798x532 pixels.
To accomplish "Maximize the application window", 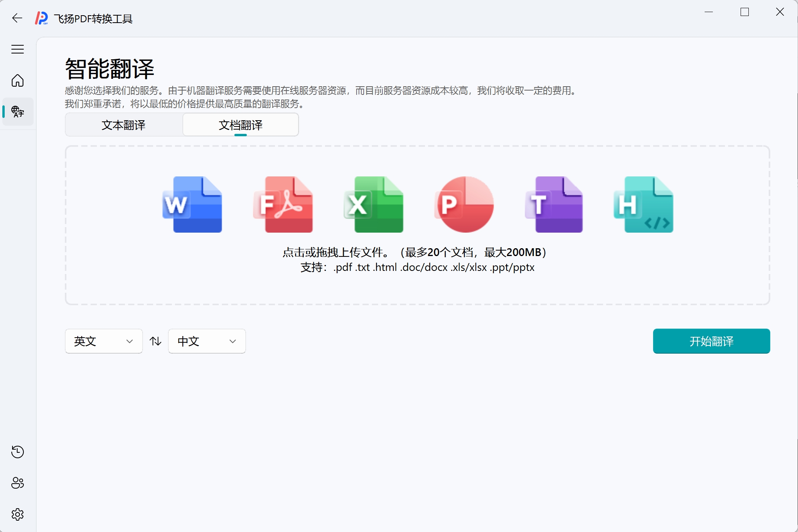I will tap(744, 12).
